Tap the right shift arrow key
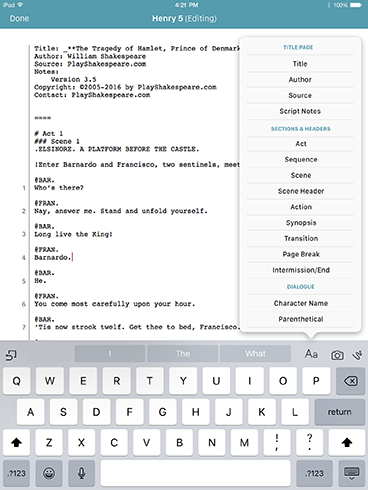368x490 pixels. point(347,443)
